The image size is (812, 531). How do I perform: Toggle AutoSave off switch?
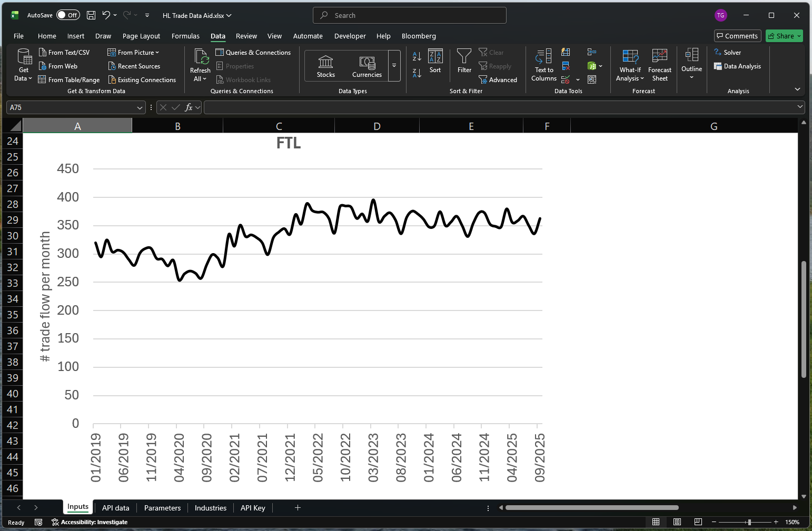68,15
